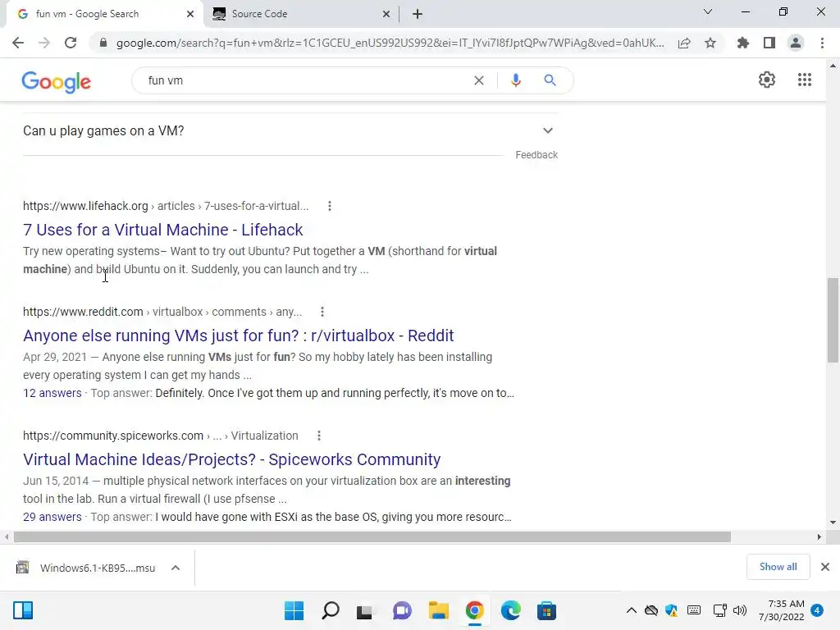Open options for Reddit result
The width and height of the screenshot is (840, 630).
tap(322, 312)
